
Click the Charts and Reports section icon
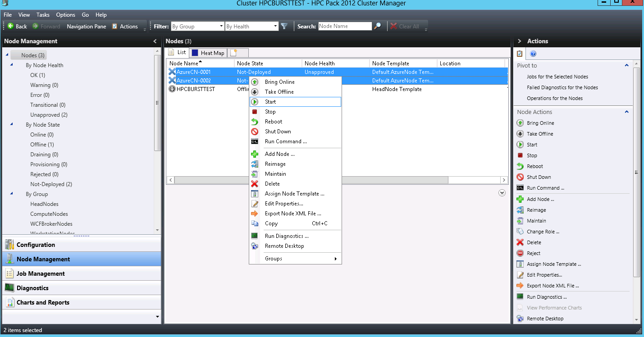pyautogui.click(x=9, y=302)
